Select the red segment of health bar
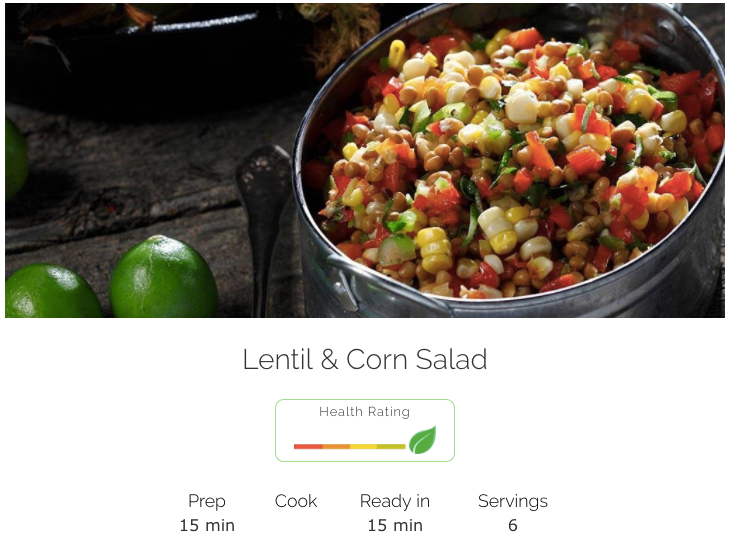This screenshot has height=545, width=729. pos(308,446)
